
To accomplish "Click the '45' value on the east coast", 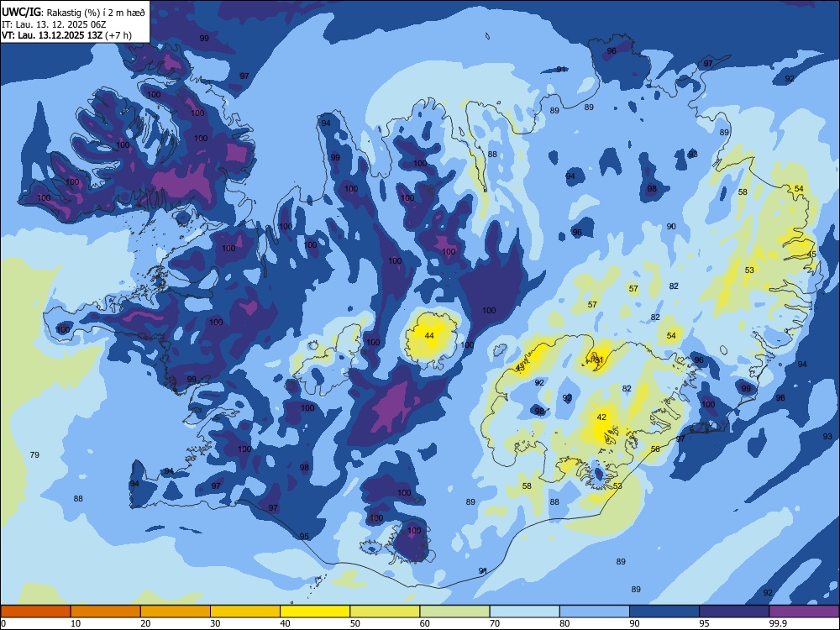I will (811, 254).
